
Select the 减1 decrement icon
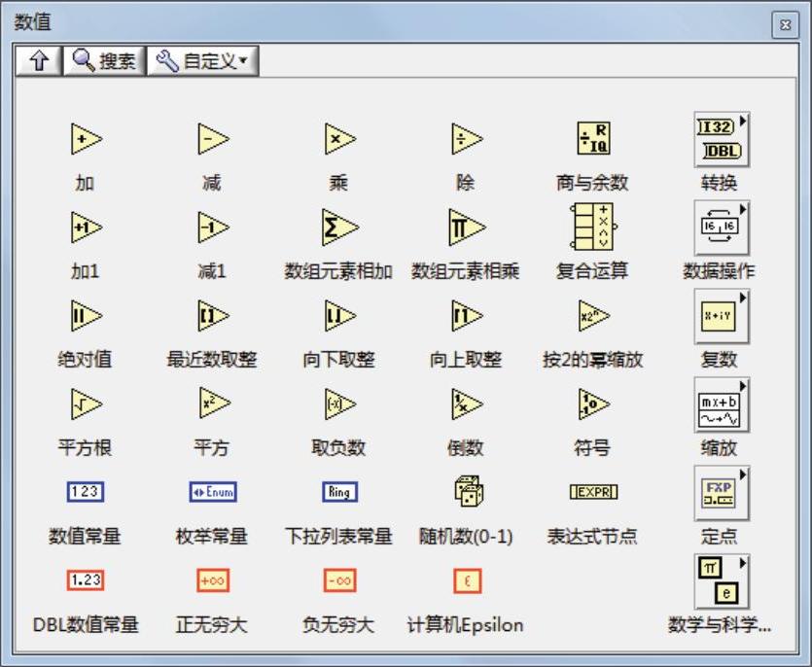coord(213,228)
